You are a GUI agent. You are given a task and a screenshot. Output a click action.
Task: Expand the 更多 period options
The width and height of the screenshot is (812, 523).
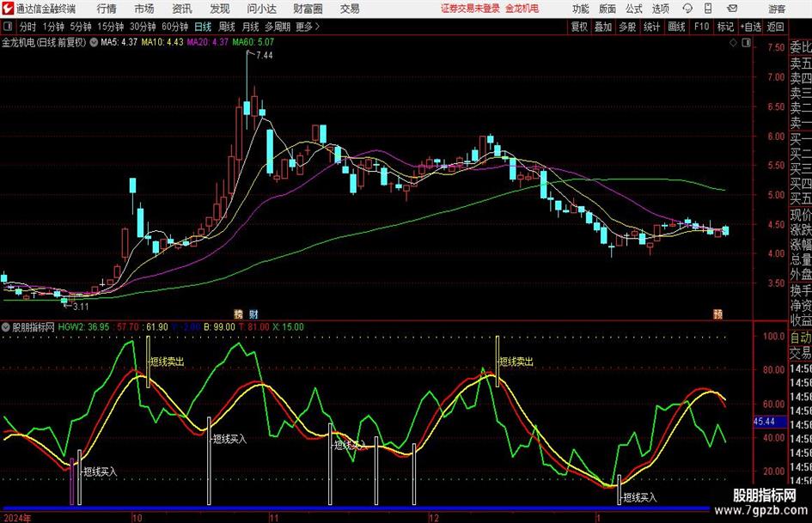(308, 27)
